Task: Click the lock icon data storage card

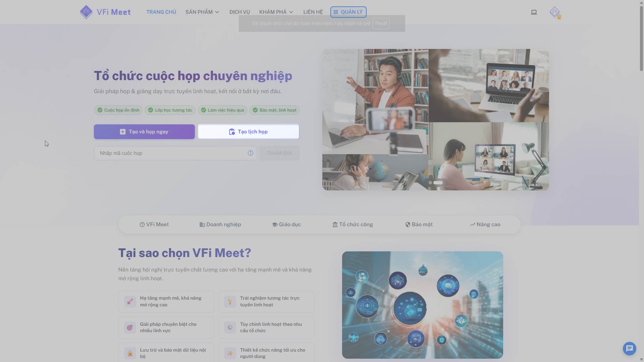Action: 166,353
